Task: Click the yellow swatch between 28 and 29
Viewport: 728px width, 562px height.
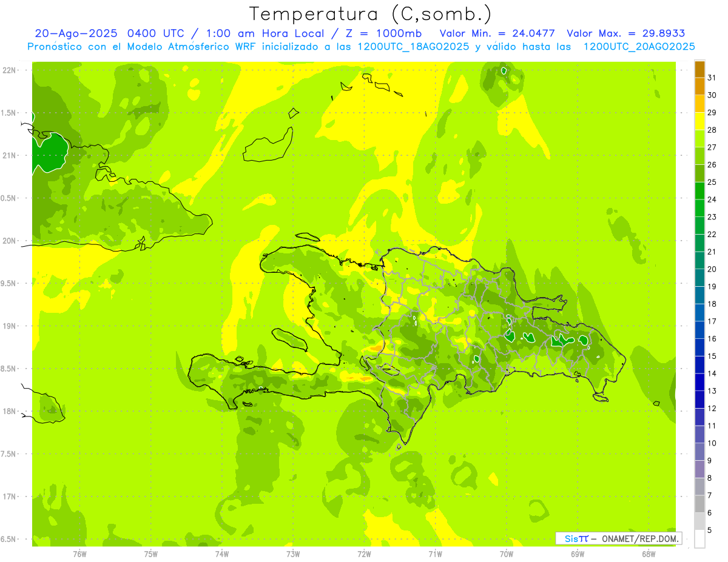Action: [699, 121]
